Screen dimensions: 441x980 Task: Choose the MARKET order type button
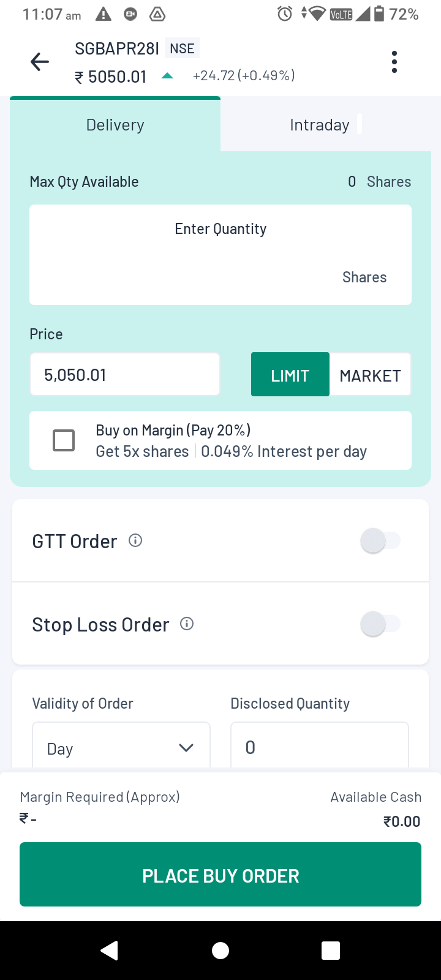click(x=370, y=375)
